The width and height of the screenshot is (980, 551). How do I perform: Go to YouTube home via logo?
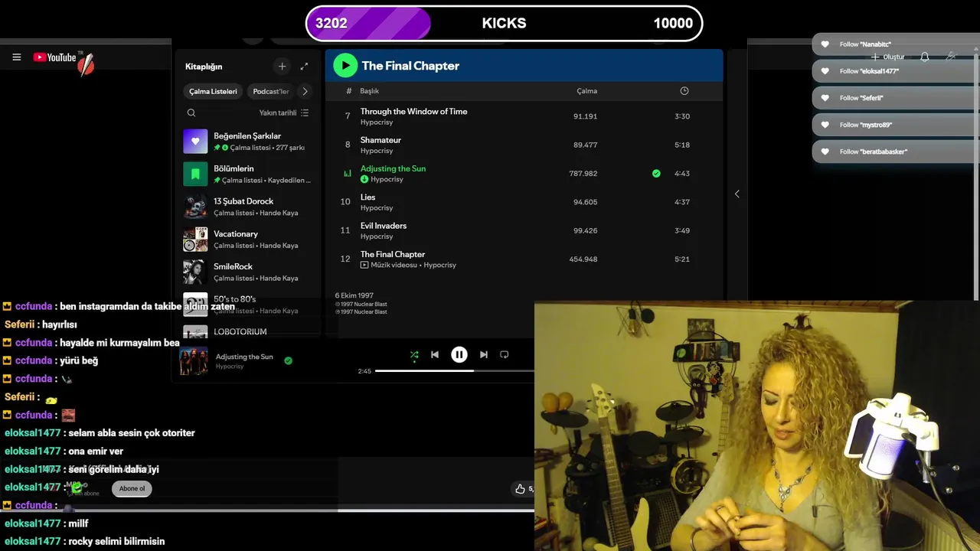coord(54,57)
